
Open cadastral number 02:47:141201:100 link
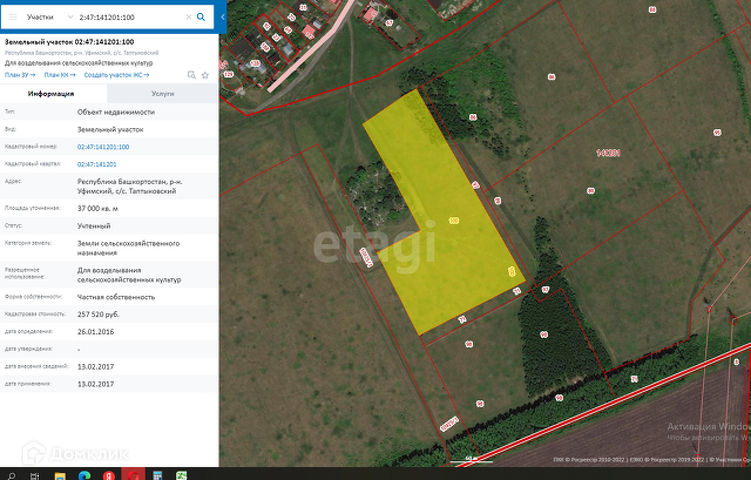103,146
